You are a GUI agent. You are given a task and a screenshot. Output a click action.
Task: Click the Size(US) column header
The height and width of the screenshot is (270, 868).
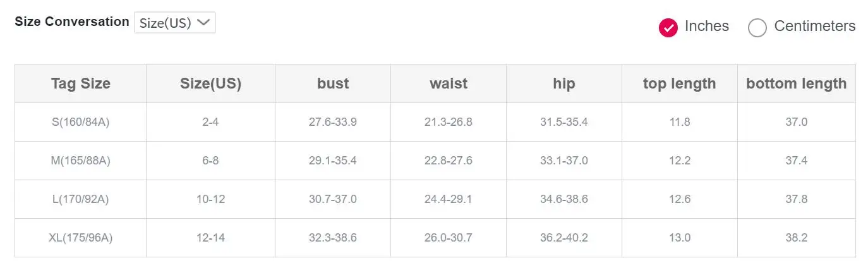(x=210, y=83)
